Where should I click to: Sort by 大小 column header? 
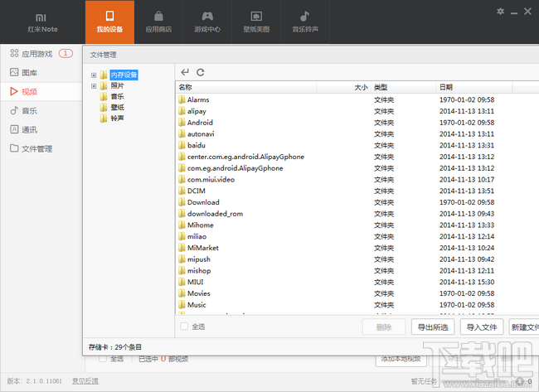(344, 87)
